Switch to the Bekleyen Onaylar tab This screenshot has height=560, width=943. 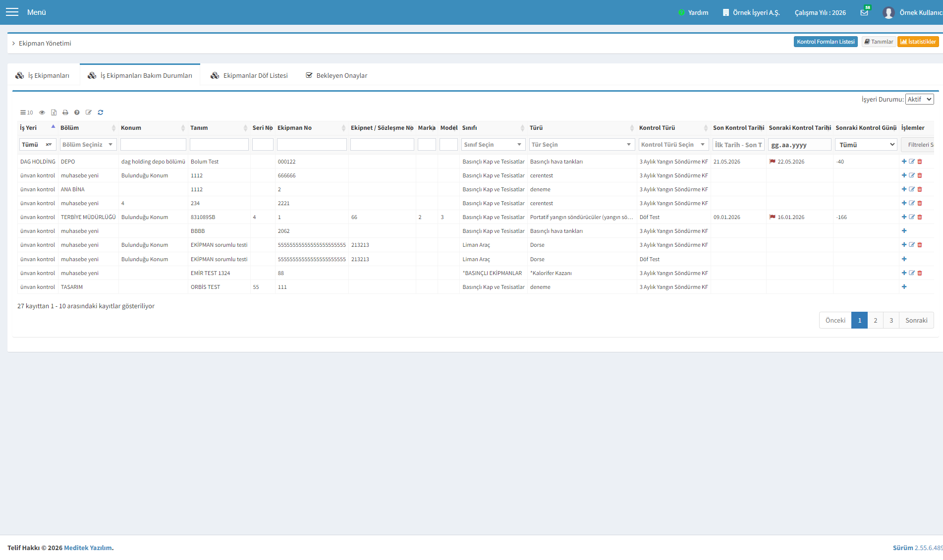click(336, 76)
